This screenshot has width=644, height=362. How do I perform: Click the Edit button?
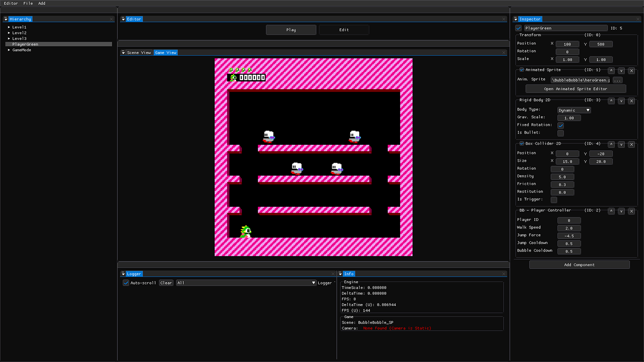click(344, 30)
